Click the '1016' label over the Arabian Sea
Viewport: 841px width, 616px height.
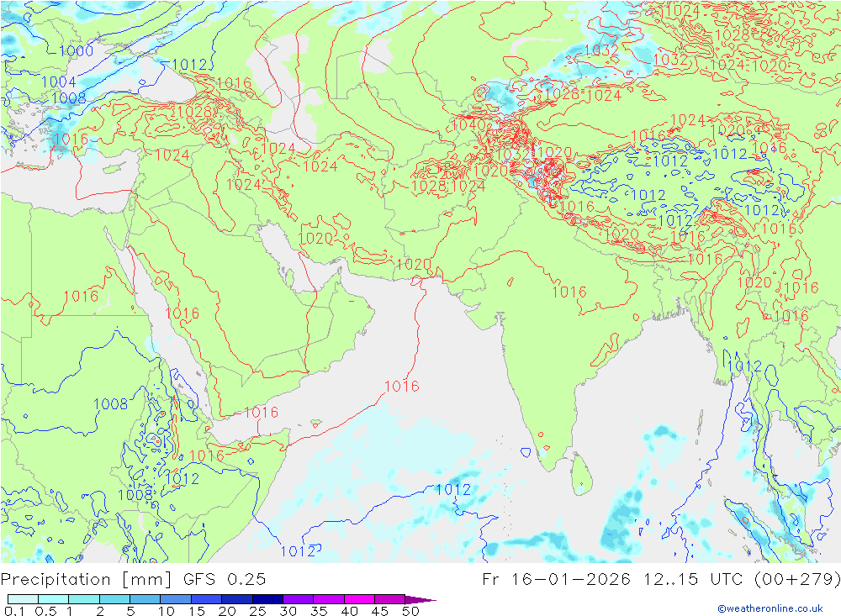(401, 386)
